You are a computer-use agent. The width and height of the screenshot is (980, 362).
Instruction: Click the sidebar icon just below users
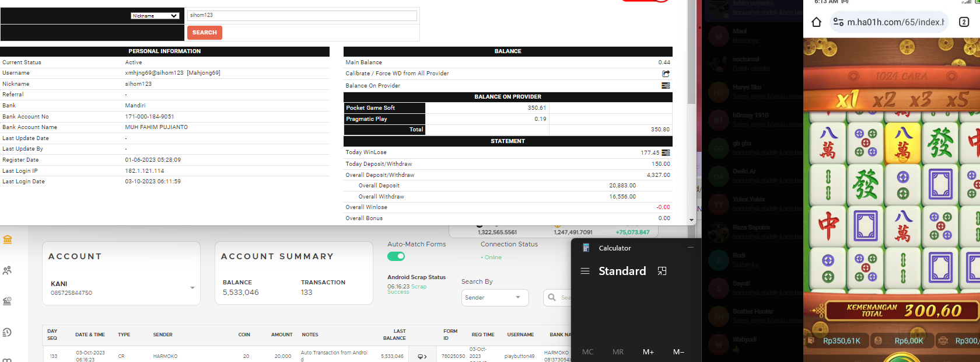pyautogui.click(x=8, y=301)
